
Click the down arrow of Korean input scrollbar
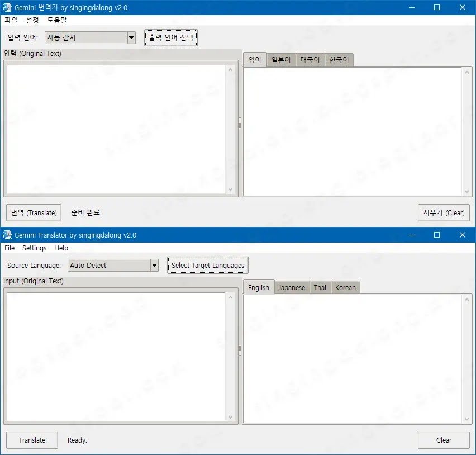(x=230, y=189)
